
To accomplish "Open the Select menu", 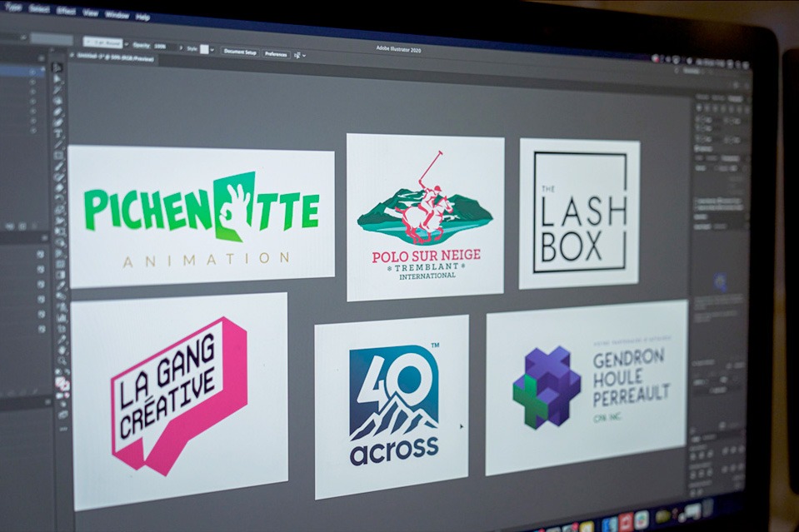I will 39,9.
